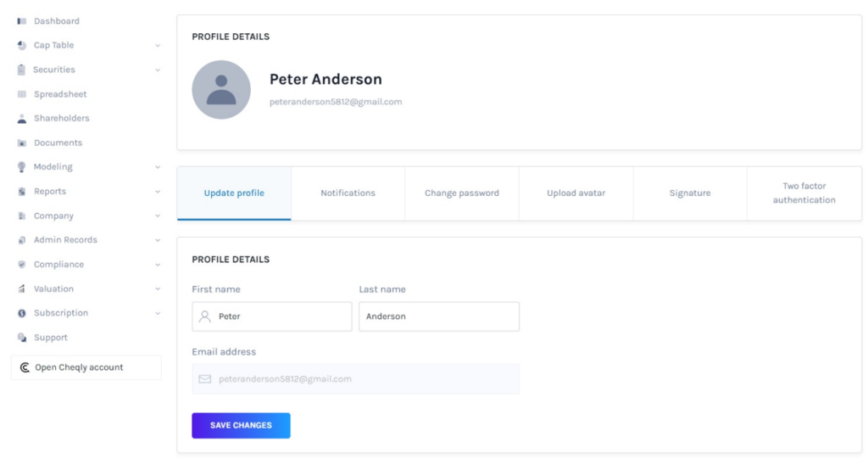Go to the Upload avatar tab

point(576,193)
